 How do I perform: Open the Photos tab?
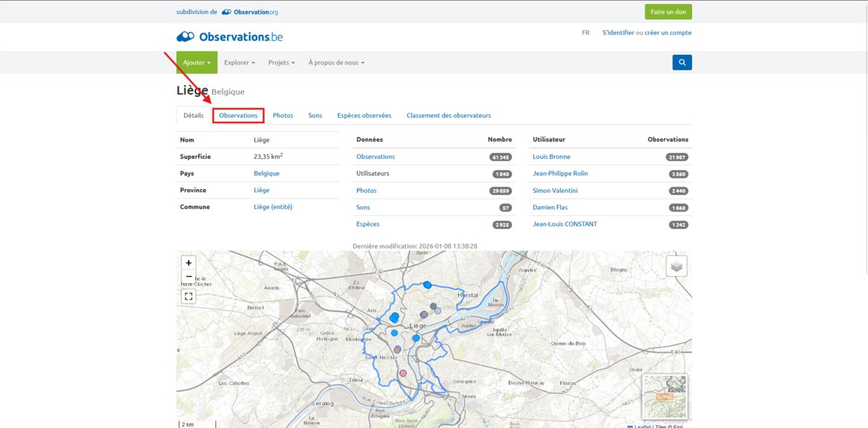coord(283,116)
